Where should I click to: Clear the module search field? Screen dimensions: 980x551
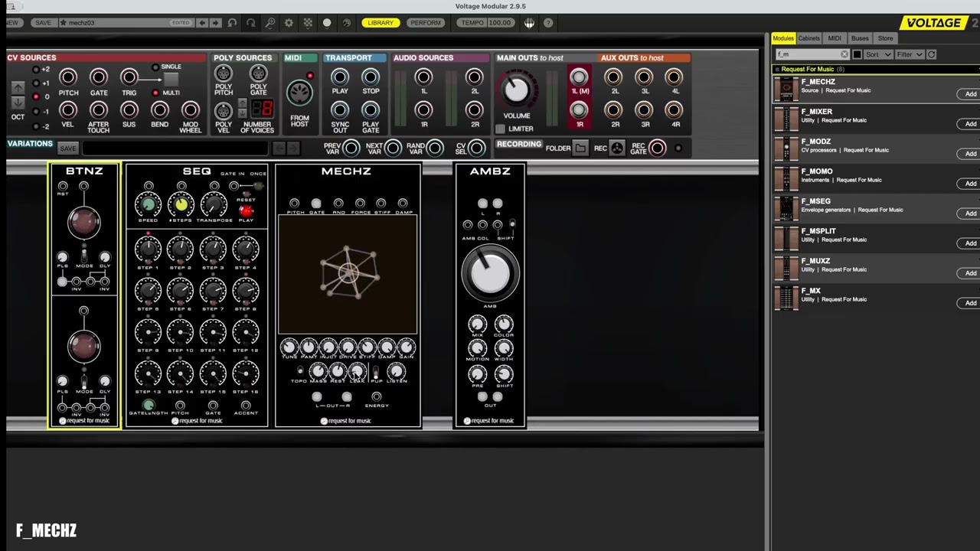[x=844, y=54]
